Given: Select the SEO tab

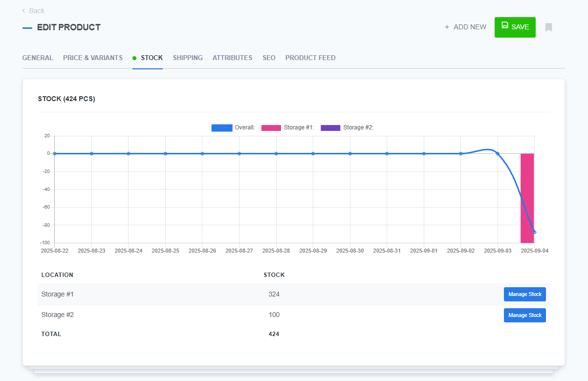Looking at the screenshot, I should tap(269, 58).
